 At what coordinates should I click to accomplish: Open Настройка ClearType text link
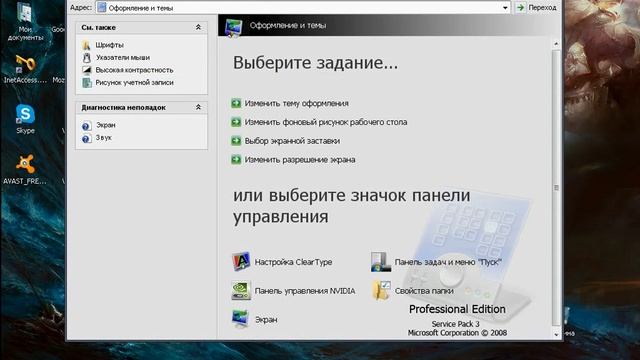(293, 262)
